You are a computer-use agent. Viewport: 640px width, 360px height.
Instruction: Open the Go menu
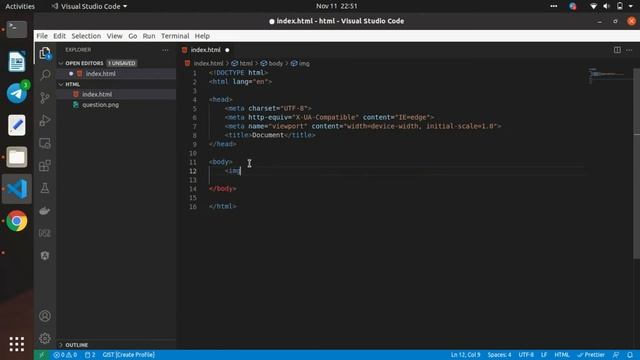coord(133,36)
